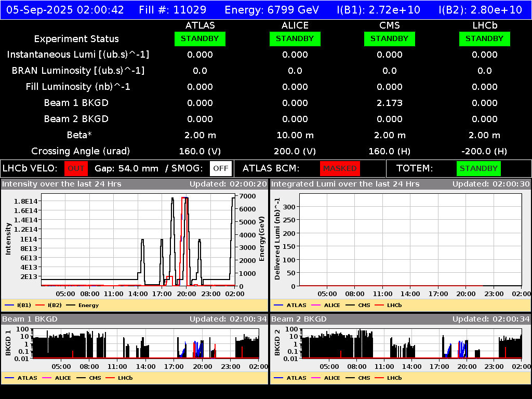This screenshot has height=399, width=532.
Task: Click the ATLAS green STANDBY status box
Action: [x=200, y=38]
